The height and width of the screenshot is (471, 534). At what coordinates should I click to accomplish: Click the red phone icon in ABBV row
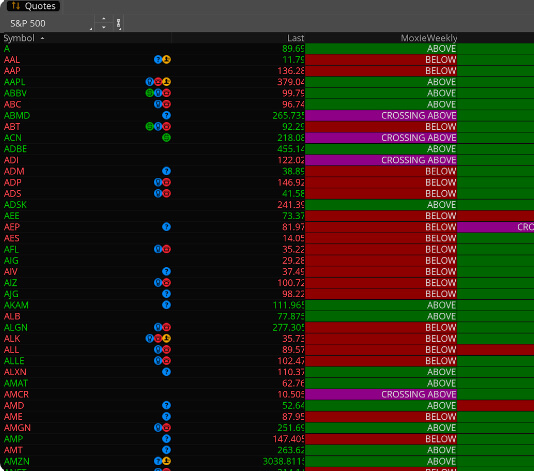click(167, 93)
